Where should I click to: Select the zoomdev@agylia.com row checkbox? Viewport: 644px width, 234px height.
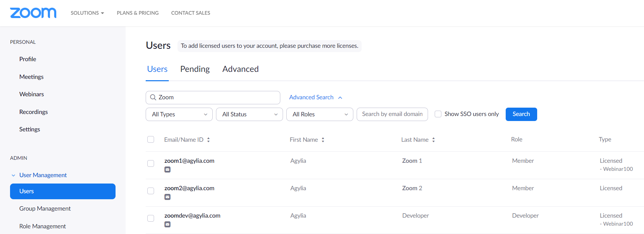(x=151, y=218)
